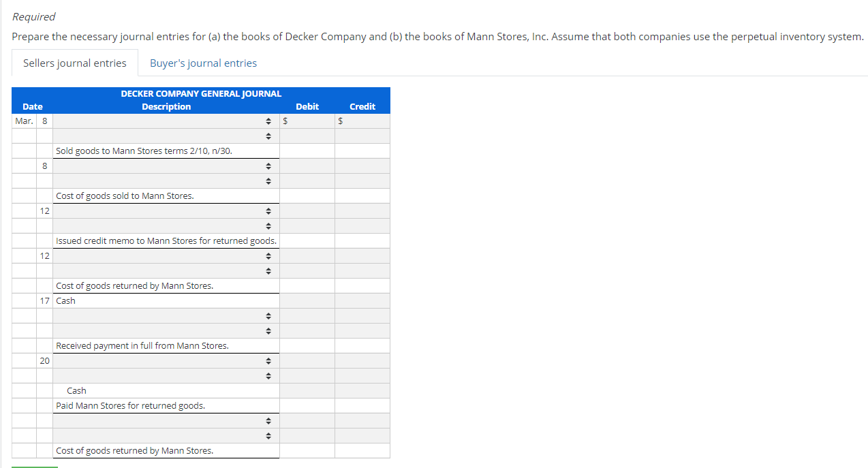Click the green button below the journal table

point(33,466)
